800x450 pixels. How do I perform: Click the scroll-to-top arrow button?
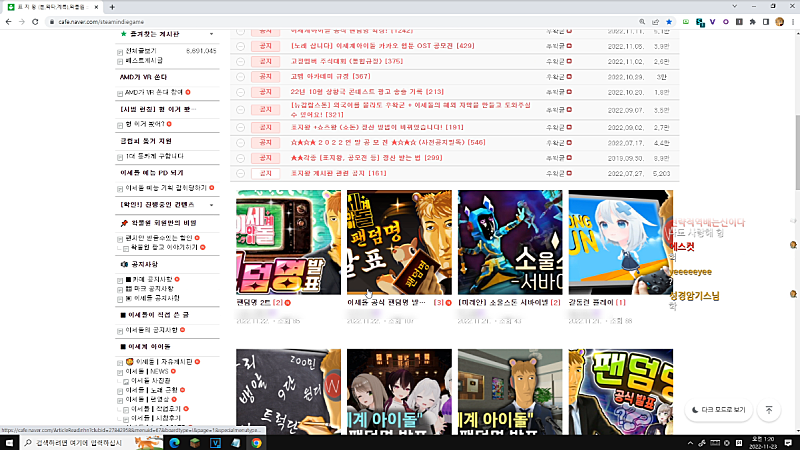tap(769, 410)
